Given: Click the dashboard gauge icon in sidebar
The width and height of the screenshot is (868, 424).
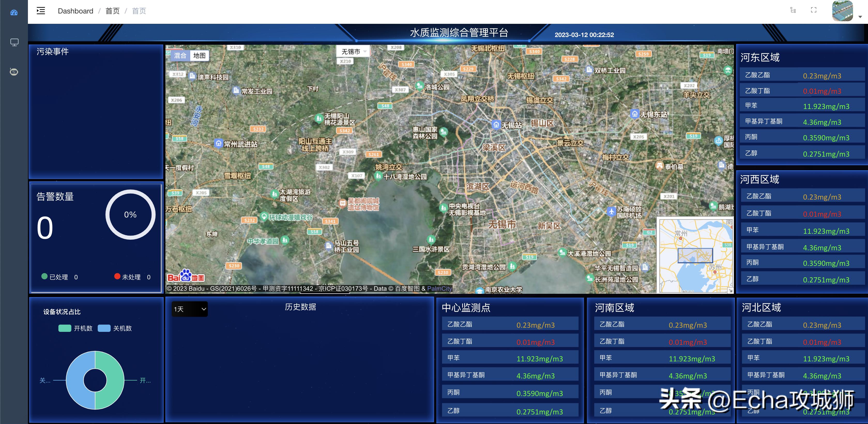Looking at the screenshot, I should [x=14, y=12].
